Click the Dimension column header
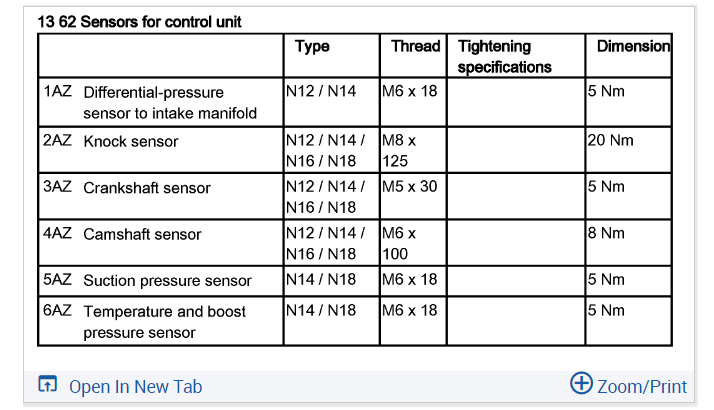Screen dimensions: 714x410 click(x=632, y=47)
